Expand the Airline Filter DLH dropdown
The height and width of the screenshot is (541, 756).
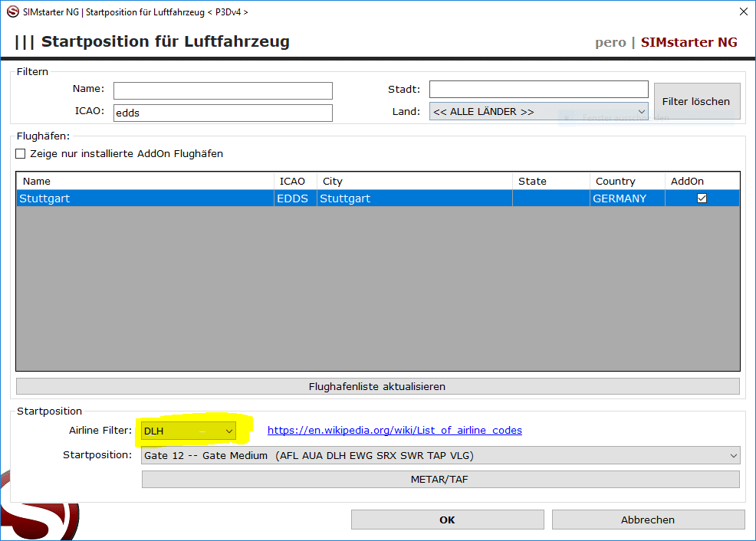pyautogui.click(x=189, y=431)
